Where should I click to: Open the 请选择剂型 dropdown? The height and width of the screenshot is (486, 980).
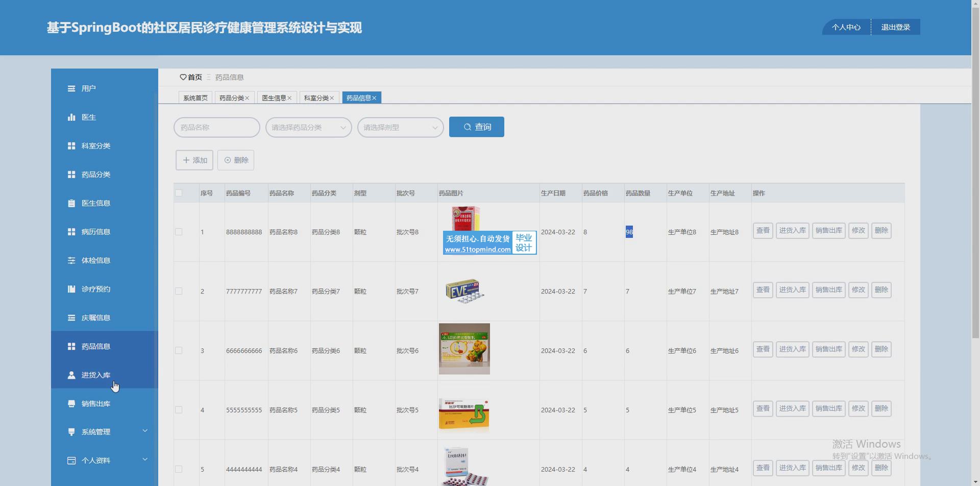point(400,128)
